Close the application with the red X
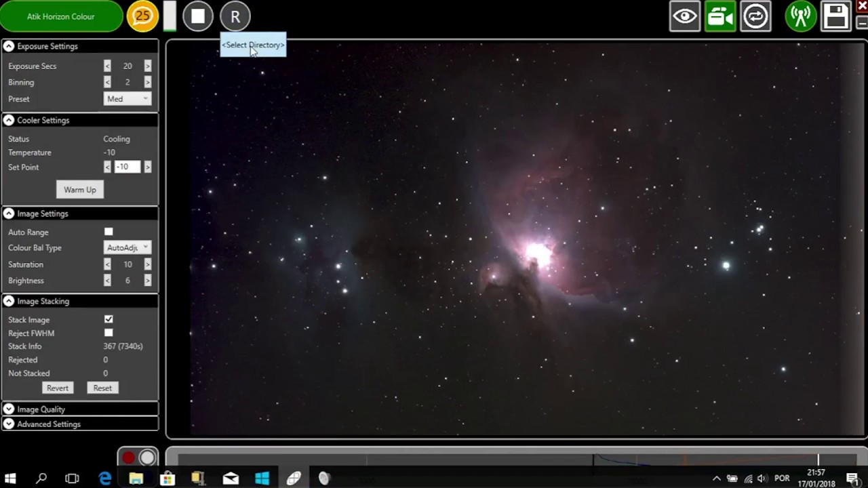Image resolution: width=868 pixels, height=488 pixels. pos(862,6)
